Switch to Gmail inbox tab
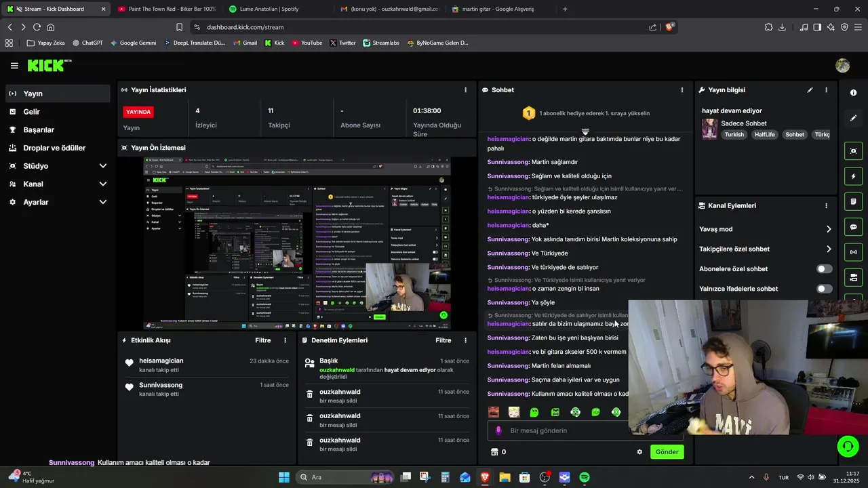868x488 pixels. coord(390,9)
